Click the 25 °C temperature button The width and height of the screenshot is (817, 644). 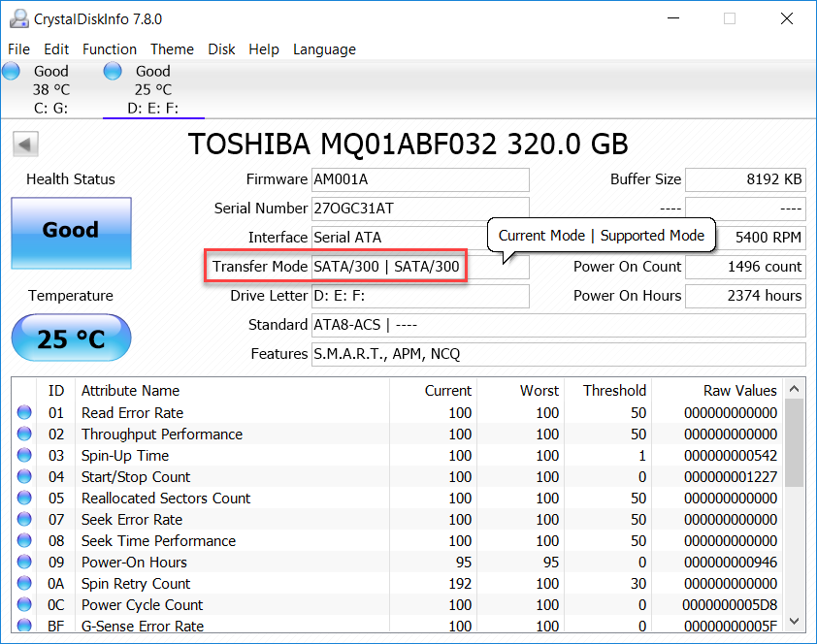pyautogui.click(x=71, y=338)
